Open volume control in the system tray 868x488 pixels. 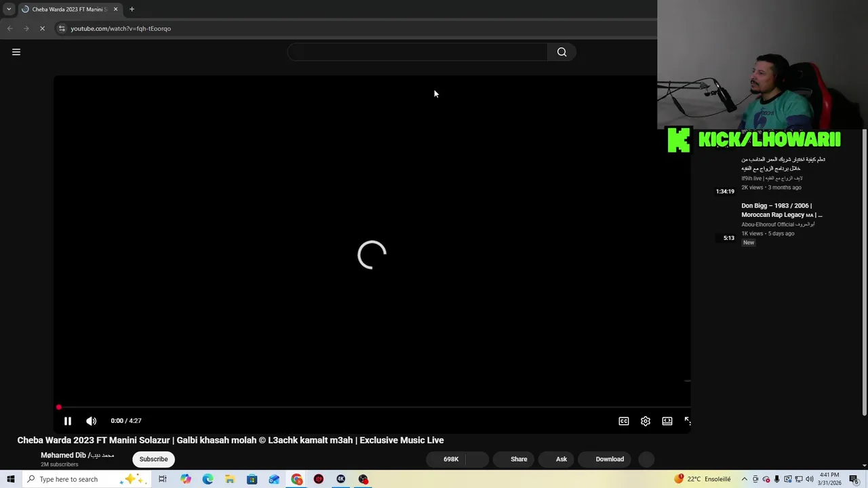810,479
